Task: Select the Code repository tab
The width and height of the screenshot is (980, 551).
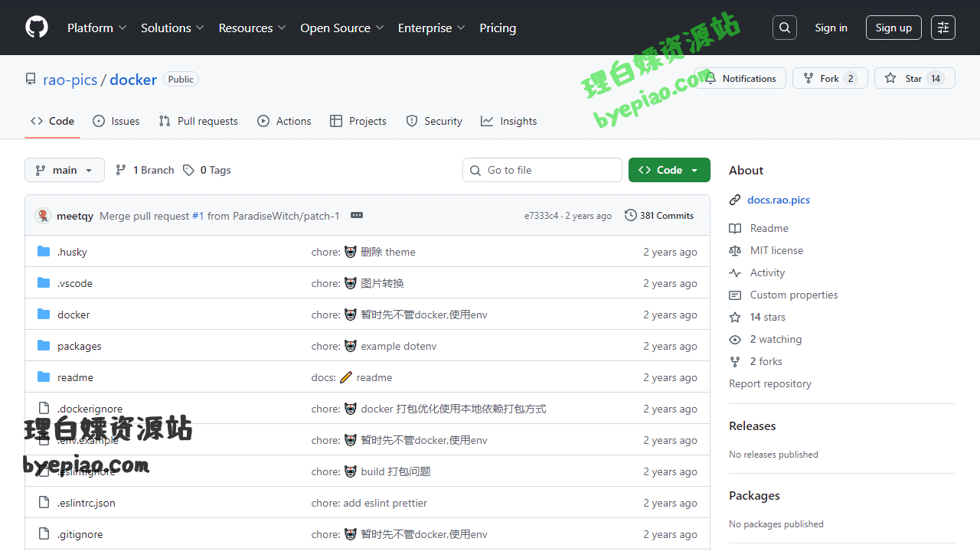Action: [x=52, y=121]
